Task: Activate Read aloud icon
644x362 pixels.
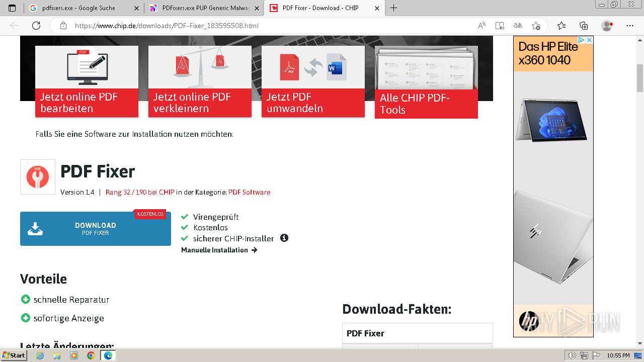Action: coord(481,26)
